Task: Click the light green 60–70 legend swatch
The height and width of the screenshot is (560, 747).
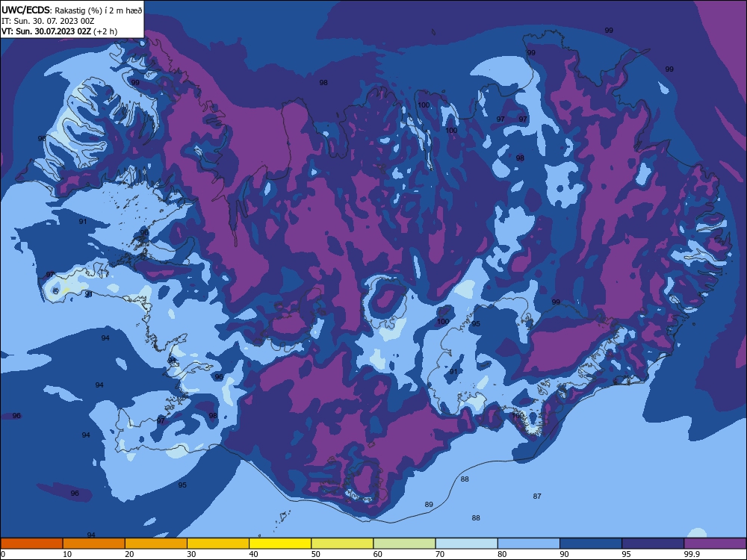Action: 404,544
